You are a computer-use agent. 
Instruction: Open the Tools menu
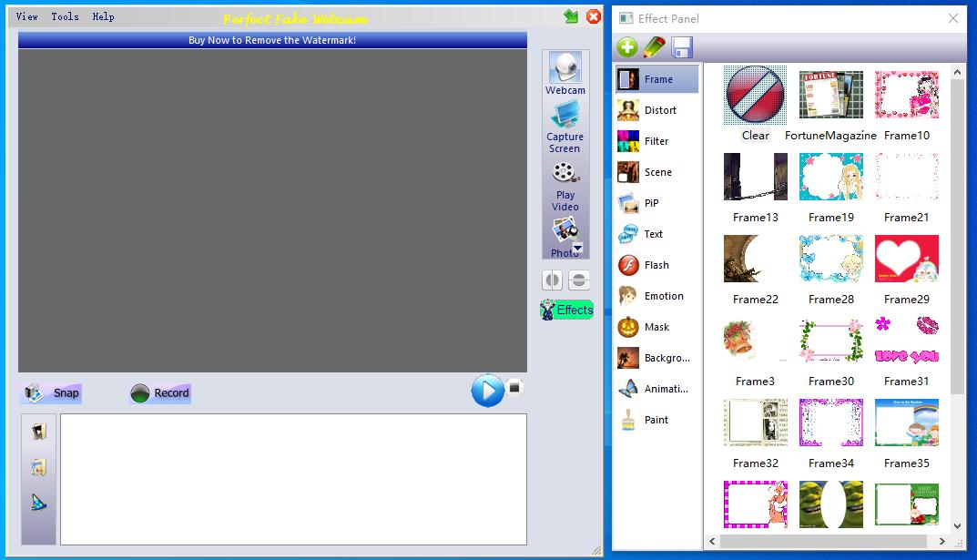65,16
